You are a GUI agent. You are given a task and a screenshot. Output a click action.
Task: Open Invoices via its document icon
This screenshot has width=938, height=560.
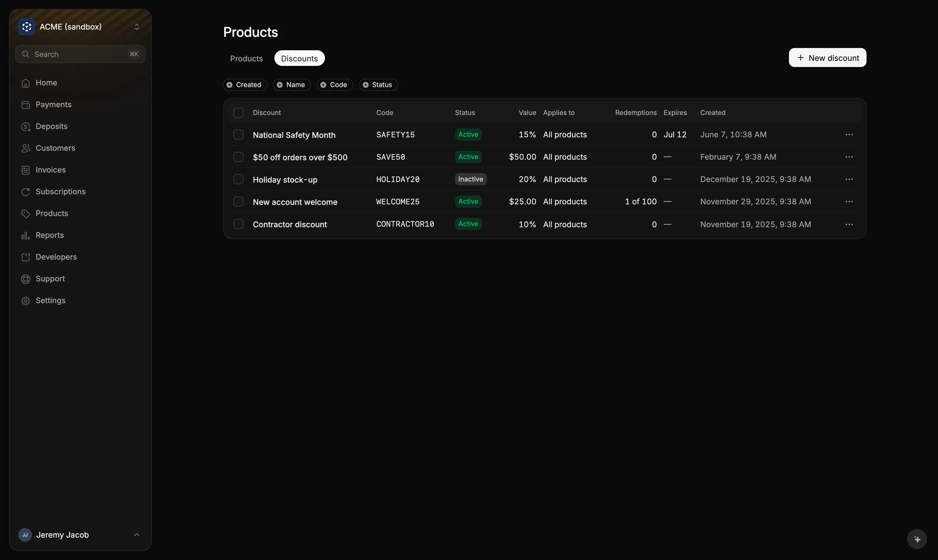(26, 170)
